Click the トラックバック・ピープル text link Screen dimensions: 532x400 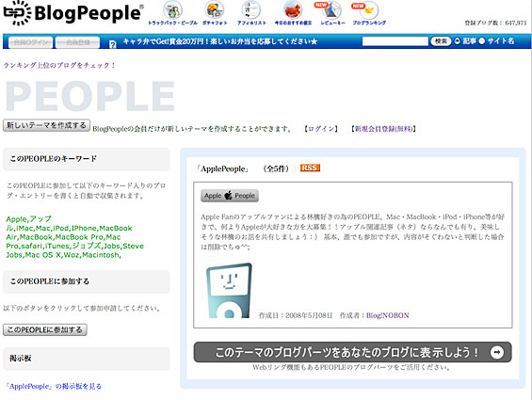click(x=172, y=24)
